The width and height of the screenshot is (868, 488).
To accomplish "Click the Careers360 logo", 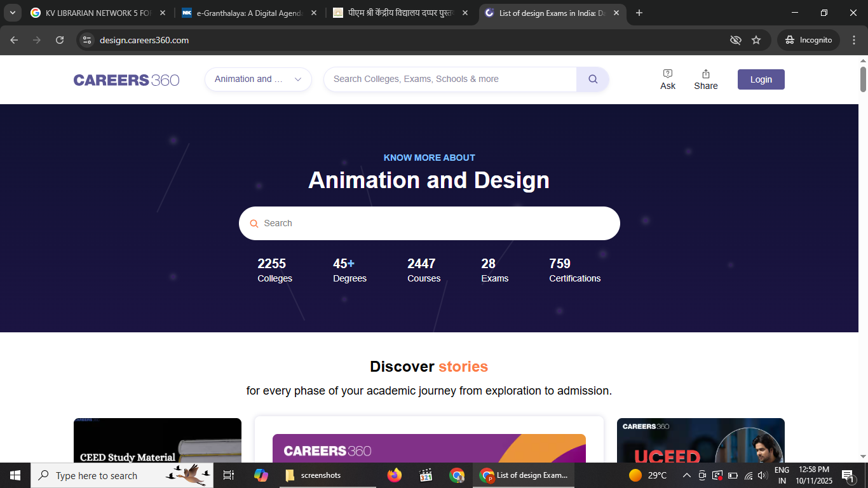I will (126, 80).
